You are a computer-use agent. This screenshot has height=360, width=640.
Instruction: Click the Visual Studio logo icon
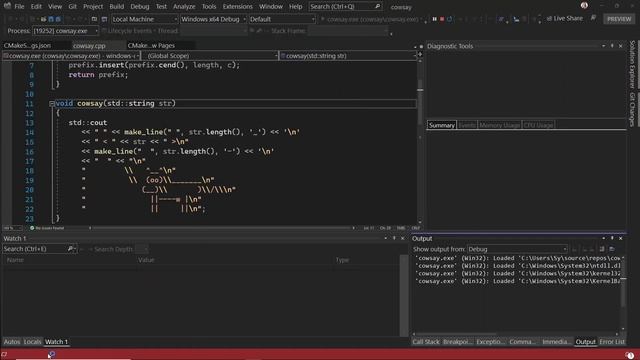coord(7,6)
